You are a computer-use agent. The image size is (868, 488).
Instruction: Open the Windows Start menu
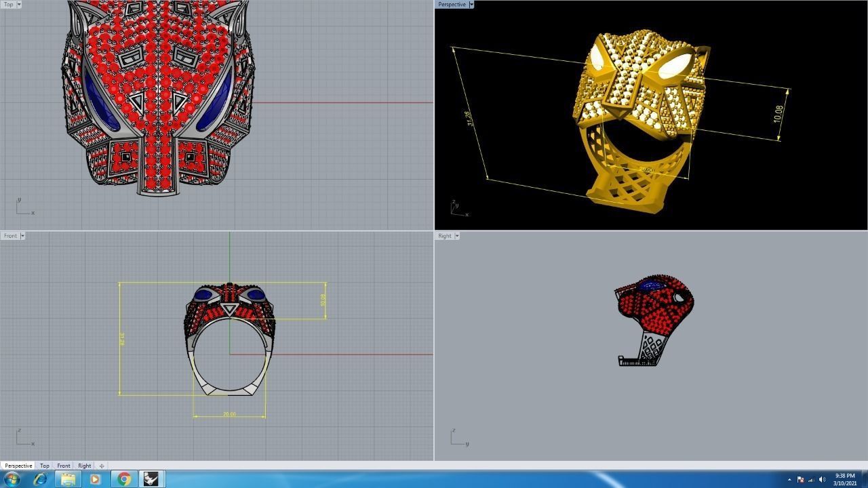[12, 479]
